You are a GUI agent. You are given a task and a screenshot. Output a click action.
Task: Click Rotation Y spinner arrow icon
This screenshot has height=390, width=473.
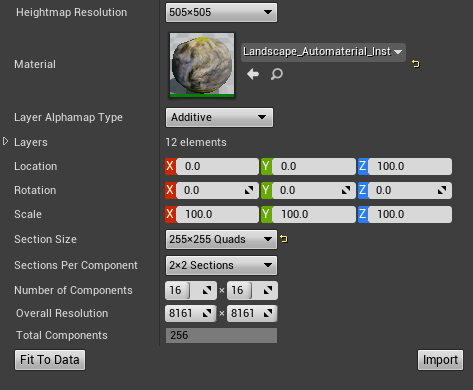(x=346, y=190)
